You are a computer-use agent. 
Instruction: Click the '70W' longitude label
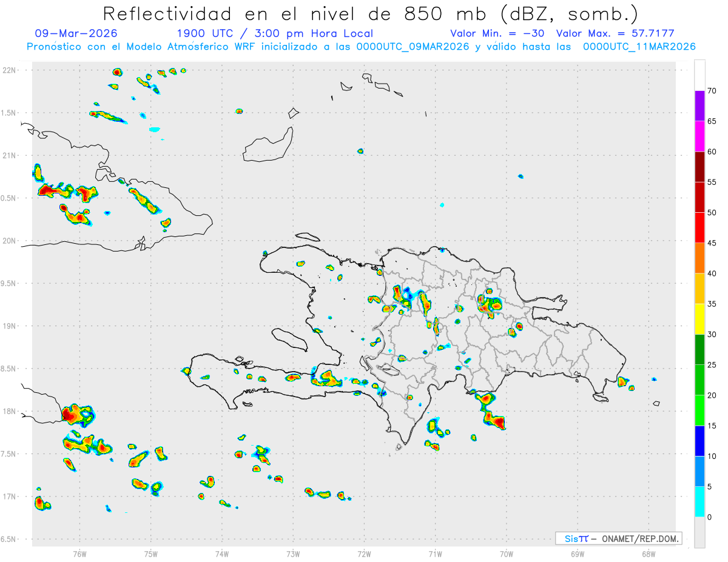[506, 554]
